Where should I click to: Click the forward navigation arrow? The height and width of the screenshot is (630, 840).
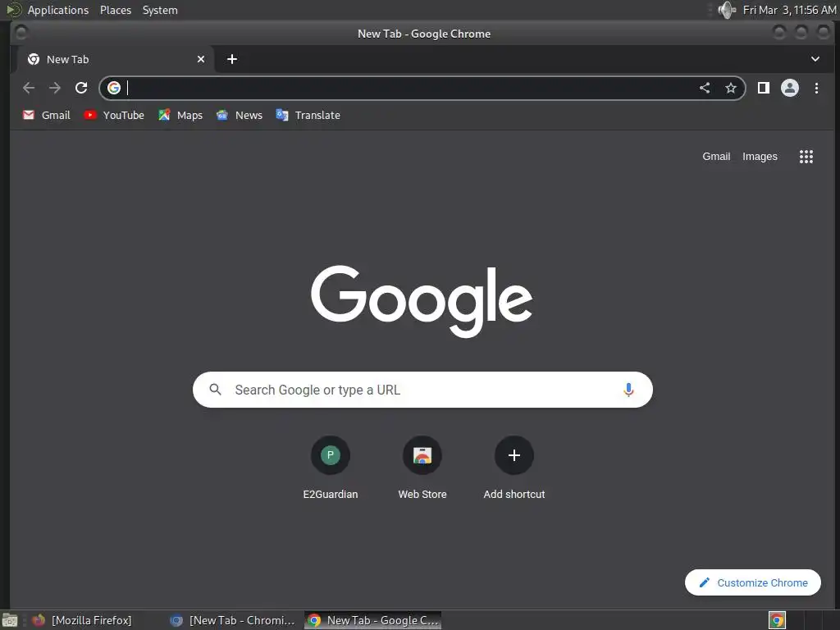point(55,88)
